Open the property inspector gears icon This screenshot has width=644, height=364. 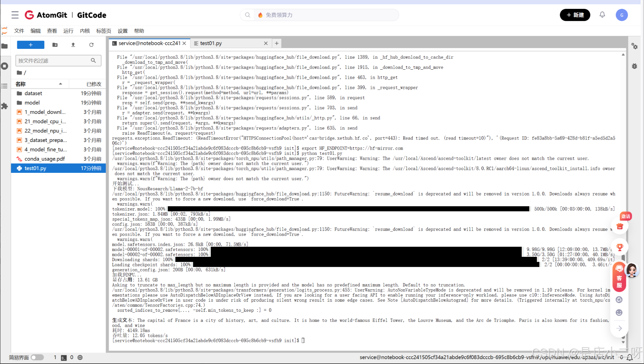pyautogui.click(x=635, y=46)
